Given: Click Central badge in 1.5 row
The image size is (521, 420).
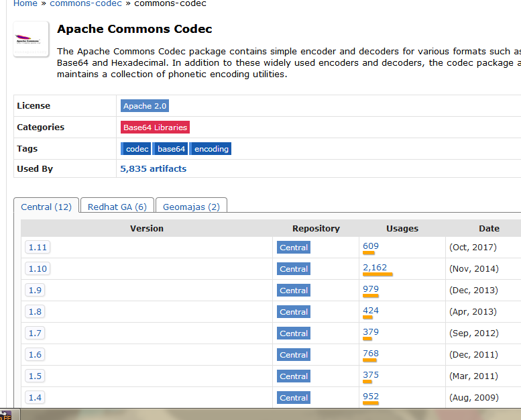Looking at the screenshot, I should click(x=294, y=376).
